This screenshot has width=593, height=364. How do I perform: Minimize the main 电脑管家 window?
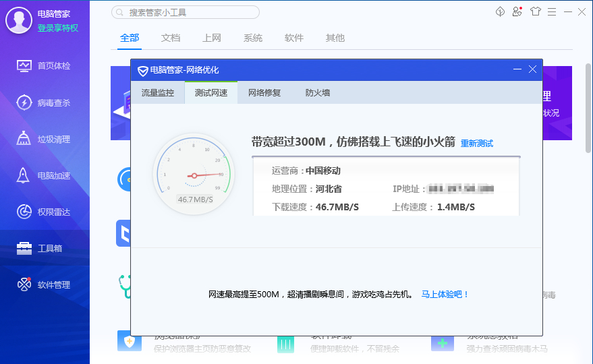tap(567, 12)
